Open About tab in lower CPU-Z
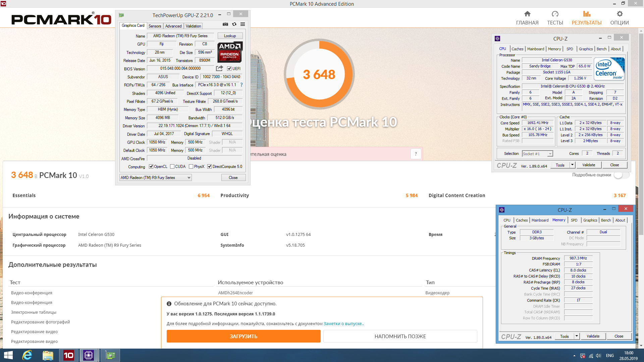This screenshot has height=362, width=644. point(620,220)
